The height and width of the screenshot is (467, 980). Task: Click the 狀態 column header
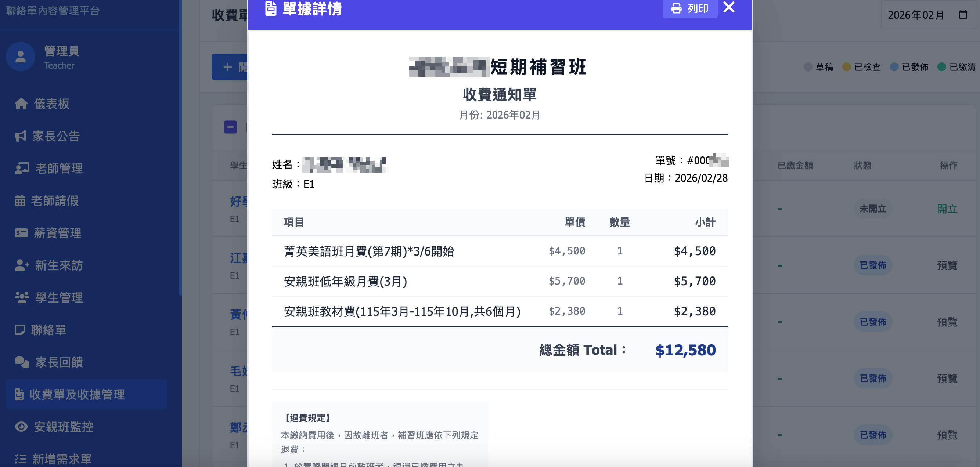(x=862, y=166)
